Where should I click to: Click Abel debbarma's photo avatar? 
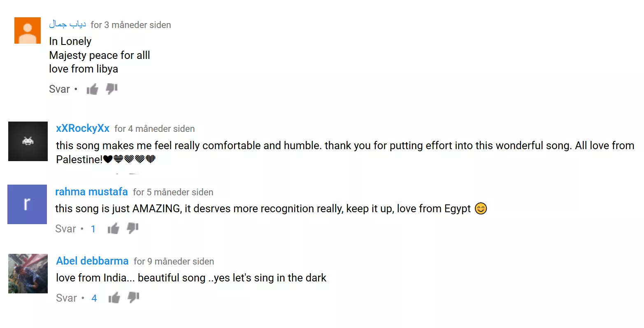point(28,274)
